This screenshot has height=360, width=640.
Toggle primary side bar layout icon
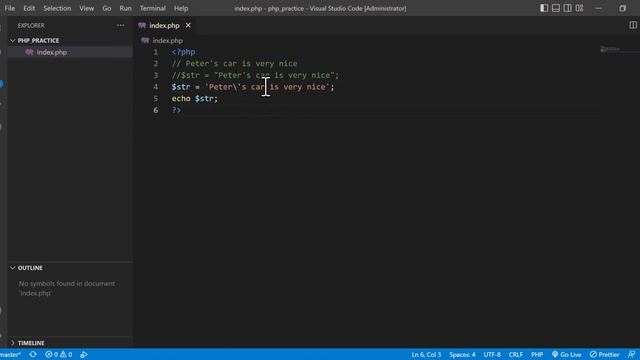[544, 8]
